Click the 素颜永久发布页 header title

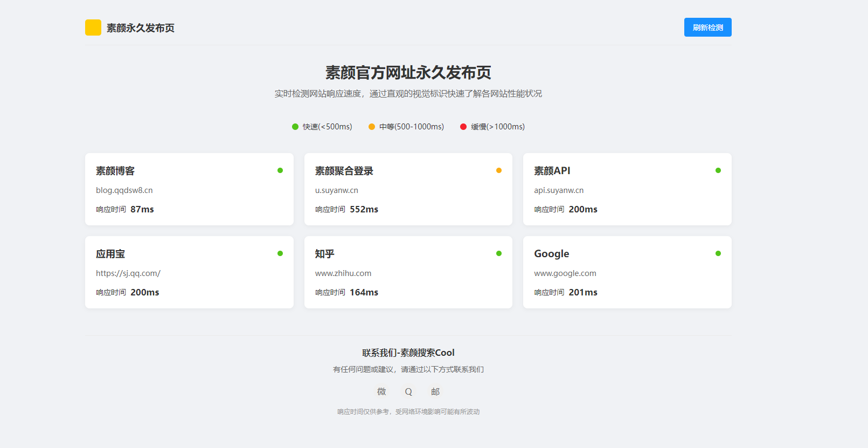pos(141,28)
